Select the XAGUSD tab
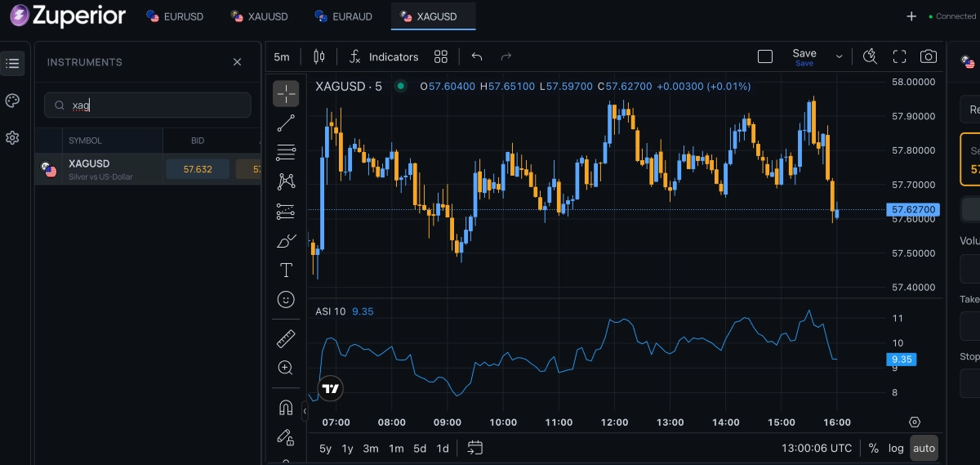This screenshot has height=465, width=980. [x=433, y=16]
